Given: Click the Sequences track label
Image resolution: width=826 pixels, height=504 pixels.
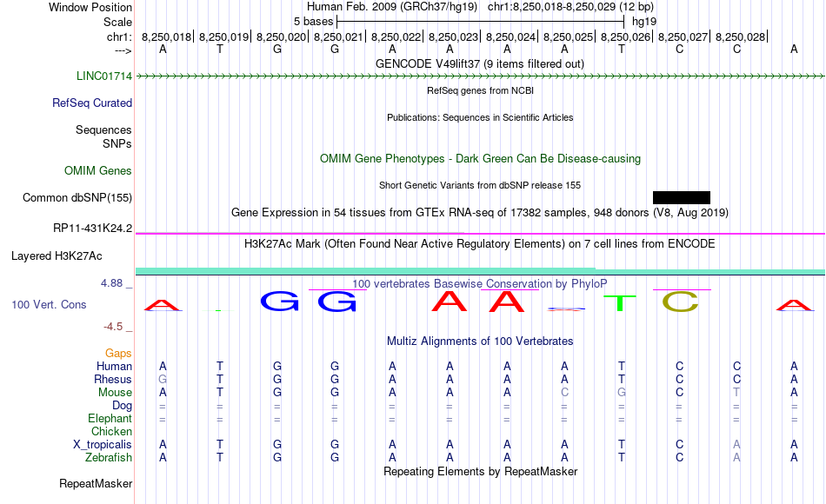Looking at the screenshot, I should (103, 129).
